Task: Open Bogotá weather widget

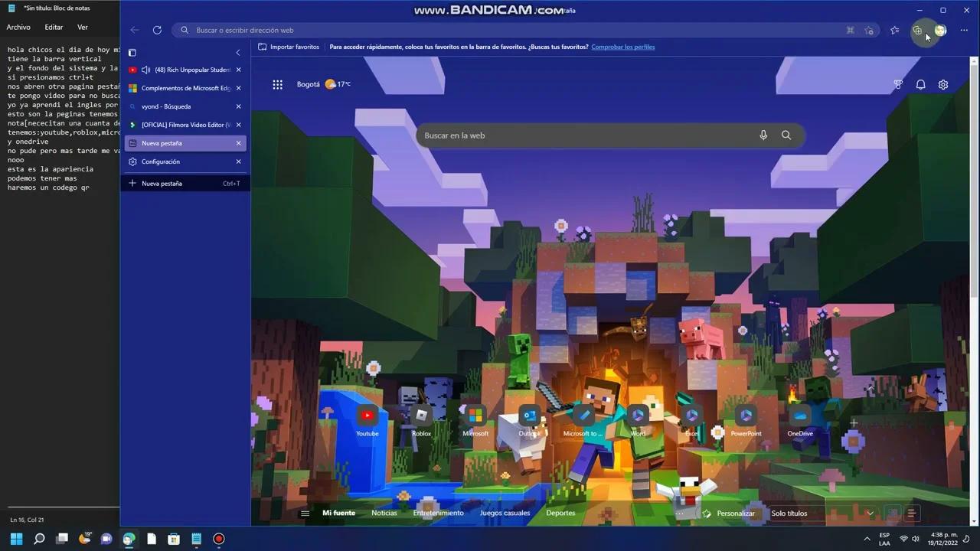Action: pos(324,84)
